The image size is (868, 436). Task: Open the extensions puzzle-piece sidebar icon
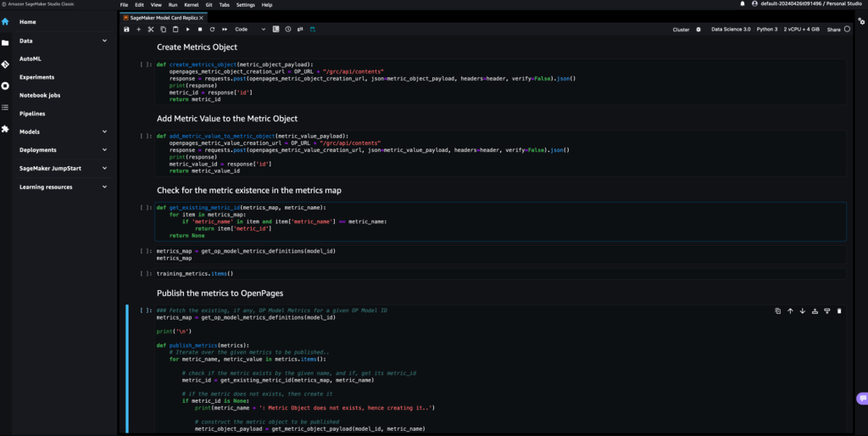pyautogui.click(x=5, y=129)
